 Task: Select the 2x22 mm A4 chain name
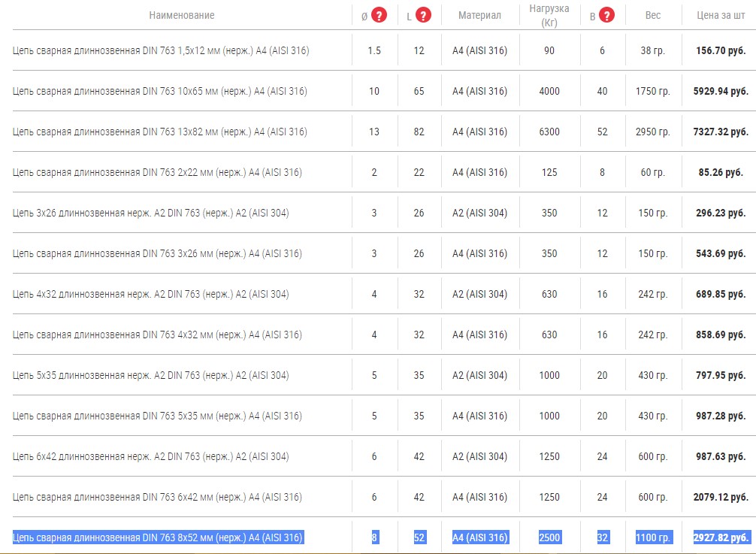tap(157, 172)
